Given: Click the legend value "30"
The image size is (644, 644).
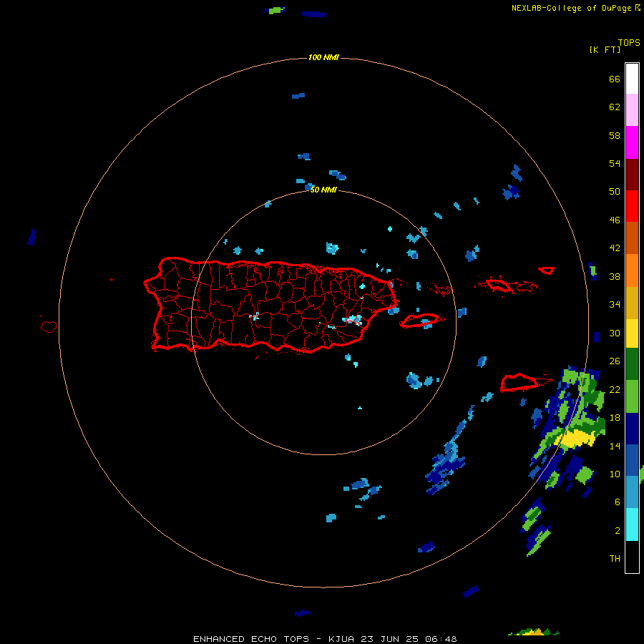Looking at the screenshot, I should pos(615,333).
